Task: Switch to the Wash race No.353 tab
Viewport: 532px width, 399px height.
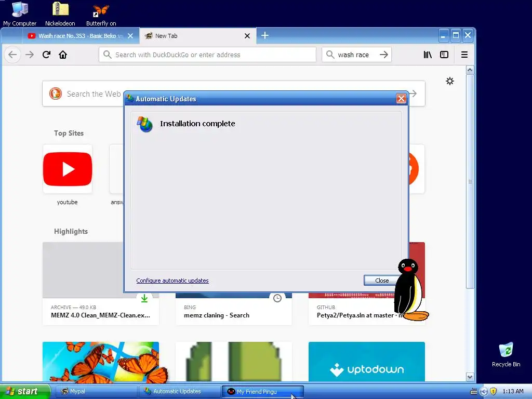Action: tap(81, 36)
